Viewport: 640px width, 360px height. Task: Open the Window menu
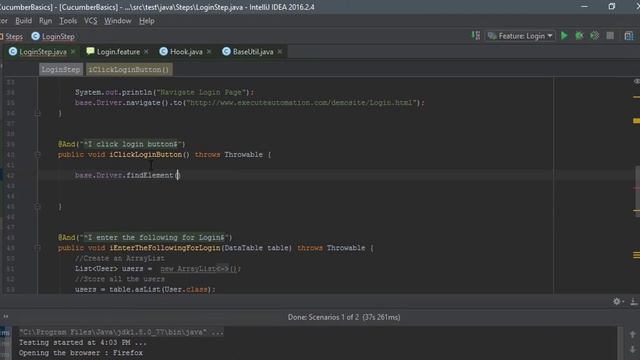118,21
